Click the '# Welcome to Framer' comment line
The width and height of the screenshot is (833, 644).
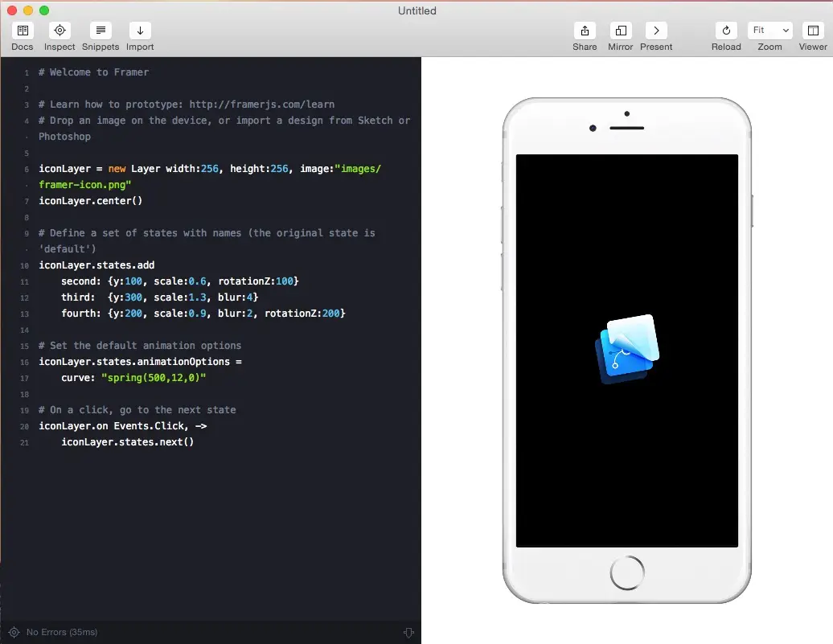[x=93, y=72]
